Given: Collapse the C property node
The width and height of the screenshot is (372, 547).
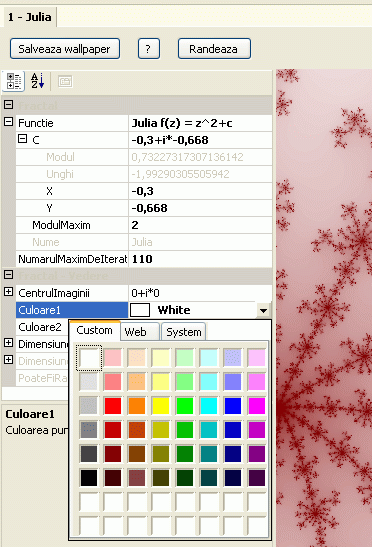Looking at the screenshot, I should click(x=22, y=139).
